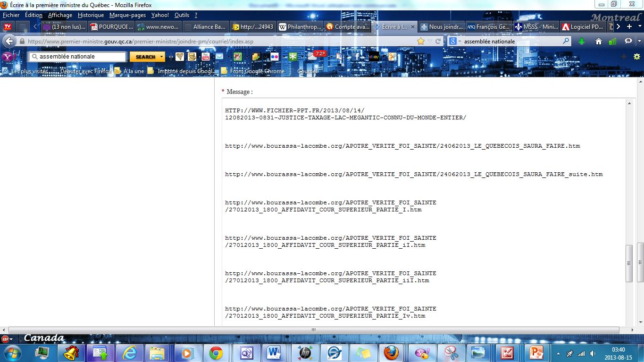Bookmark this page with the star icon
Image resolution: width=644 pixels, height=362 pixels.
coord(420,42)
